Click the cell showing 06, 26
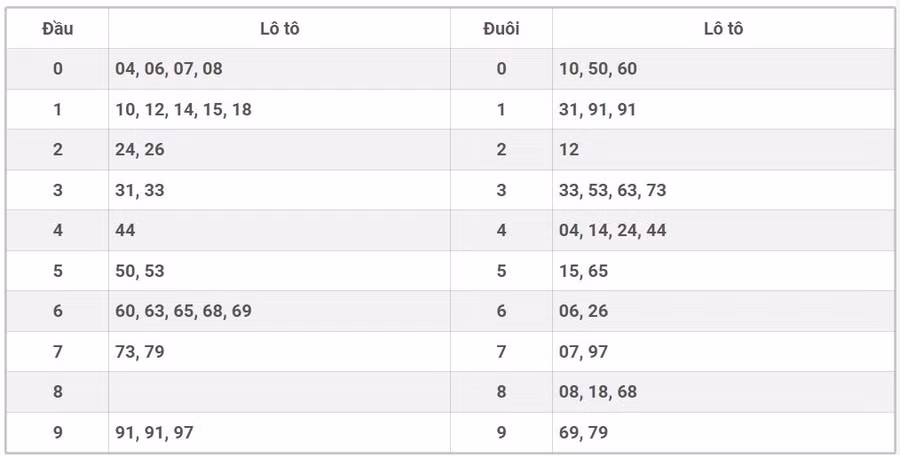Viewport: 900px width, 458px height. click(584, 311)
